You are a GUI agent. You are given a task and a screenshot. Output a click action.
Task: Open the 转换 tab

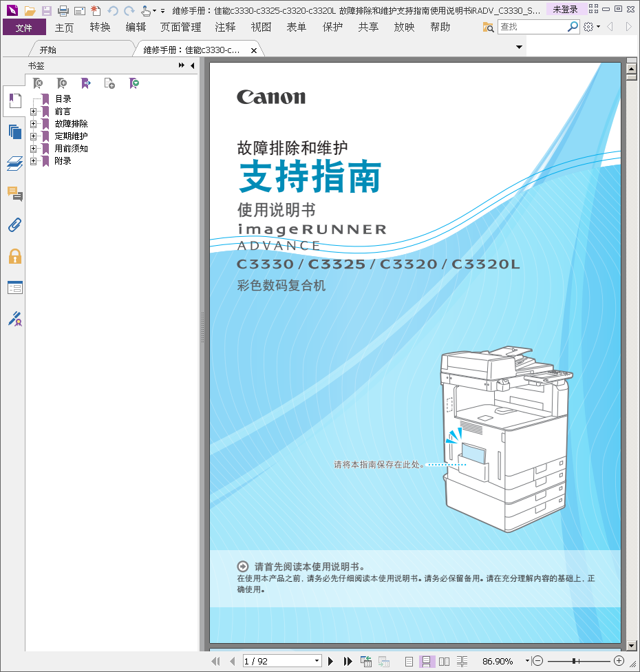click(100, 28)
